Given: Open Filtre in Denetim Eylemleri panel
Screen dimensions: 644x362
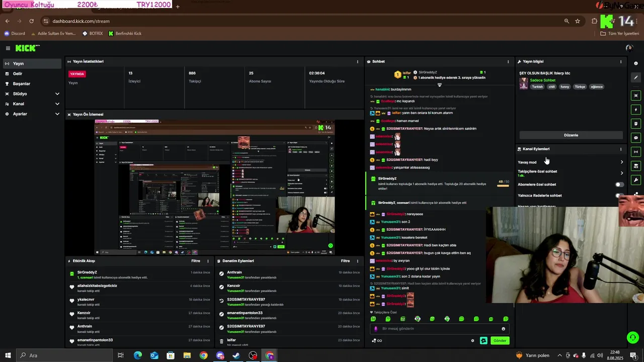Looking at the screenshot, I should (345, 261).
